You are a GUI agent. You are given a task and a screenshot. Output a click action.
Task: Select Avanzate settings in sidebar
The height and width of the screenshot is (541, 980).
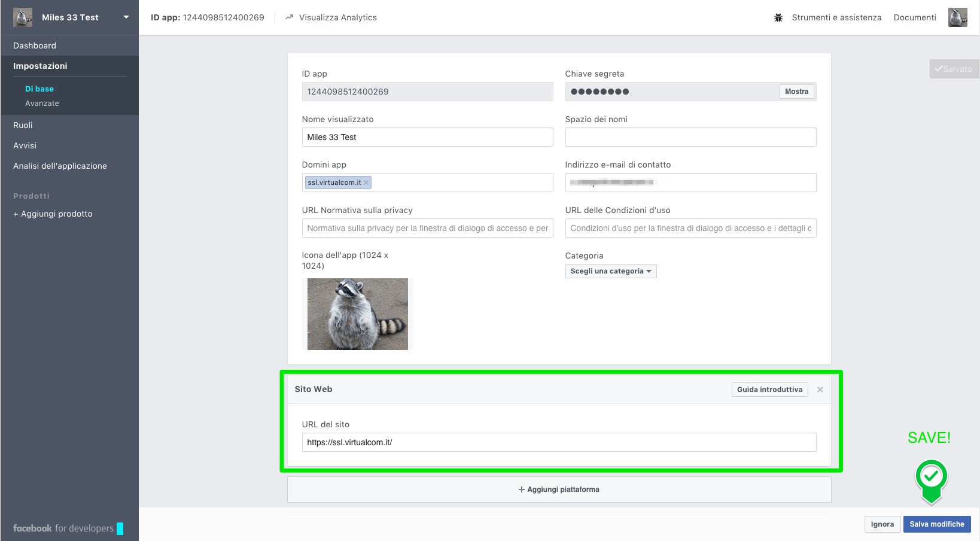(x=42, y=104)
